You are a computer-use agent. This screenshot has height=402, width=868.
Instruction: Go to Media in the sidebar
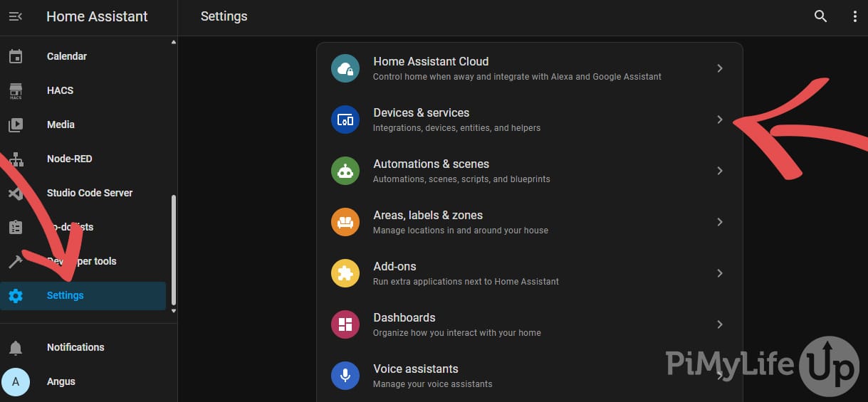[61, 125]
